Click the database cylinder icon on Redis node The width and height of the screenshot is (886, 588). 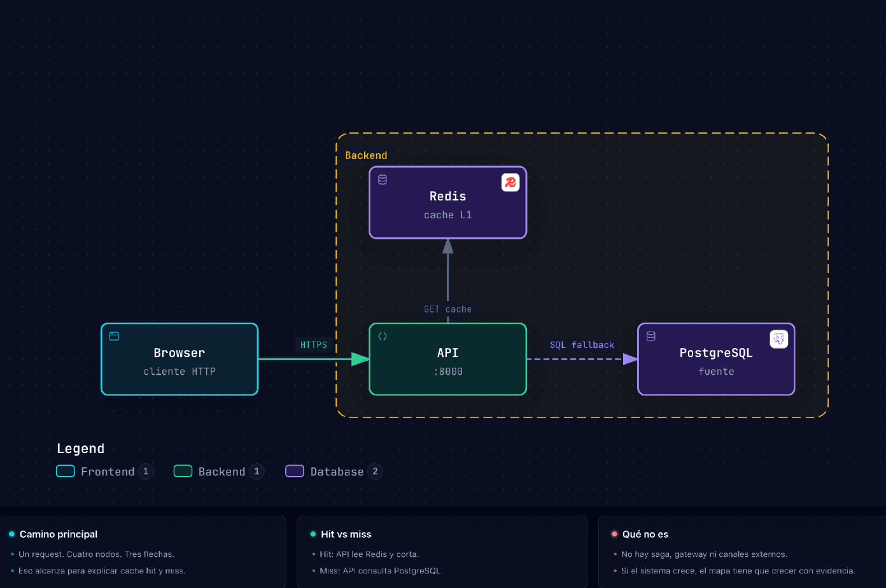pyautogui.click(x=383, y=179)
